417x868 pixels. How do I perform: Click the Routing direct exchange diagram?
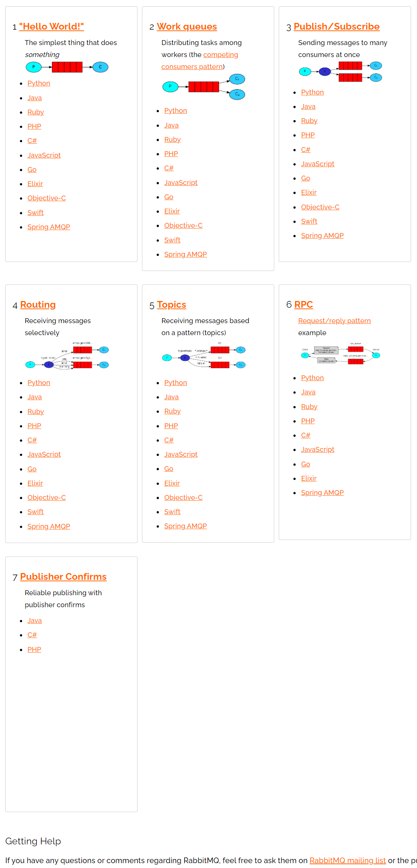(x=67, y=356)
